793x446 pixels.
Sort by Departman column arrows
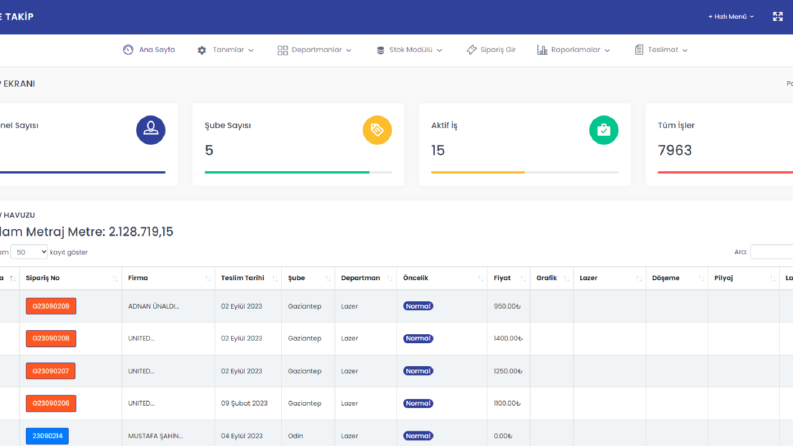click(x=390, y=278)
